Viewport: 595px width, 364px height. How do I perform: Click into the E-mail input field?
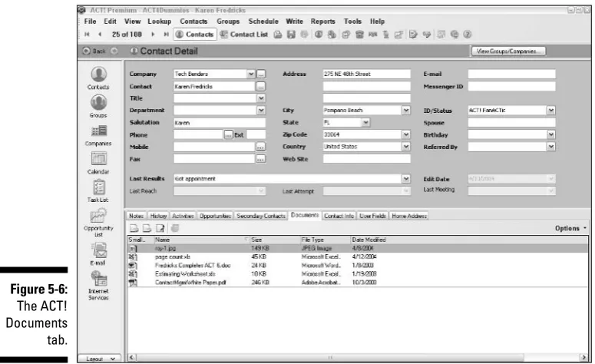pyautogui.click(x=511, y=74)
